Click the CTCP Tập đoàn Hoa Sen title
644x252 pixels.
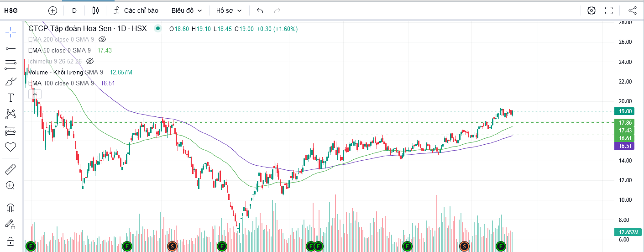[x=70, y=28]
